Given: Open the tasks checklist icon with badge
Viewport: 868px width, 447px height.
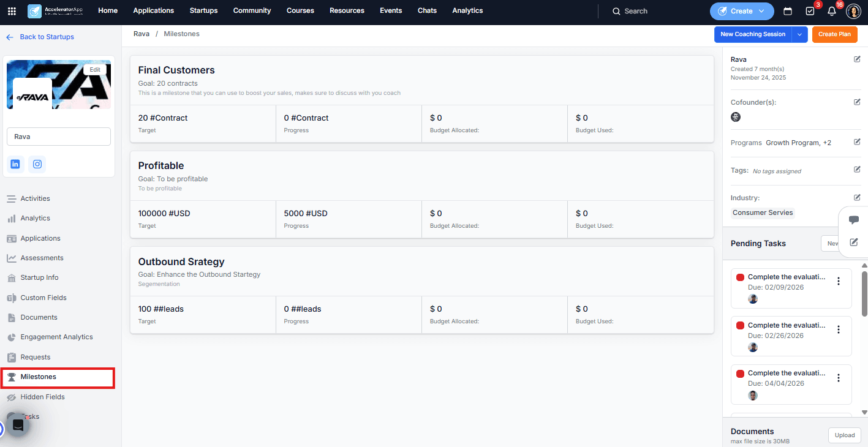Looking at the screenshot, I should [810, 11].
